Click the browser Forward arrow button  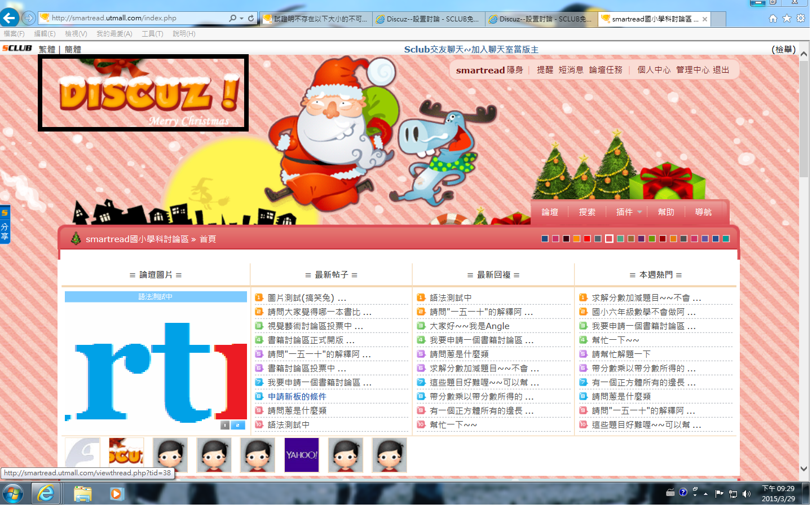29,18
